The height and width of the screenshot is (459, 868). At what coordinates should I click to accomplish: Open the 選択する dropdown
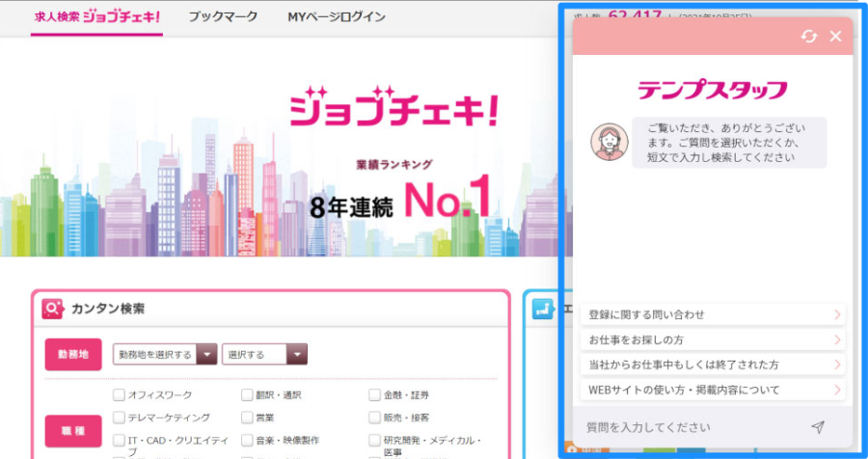point(264,354)
